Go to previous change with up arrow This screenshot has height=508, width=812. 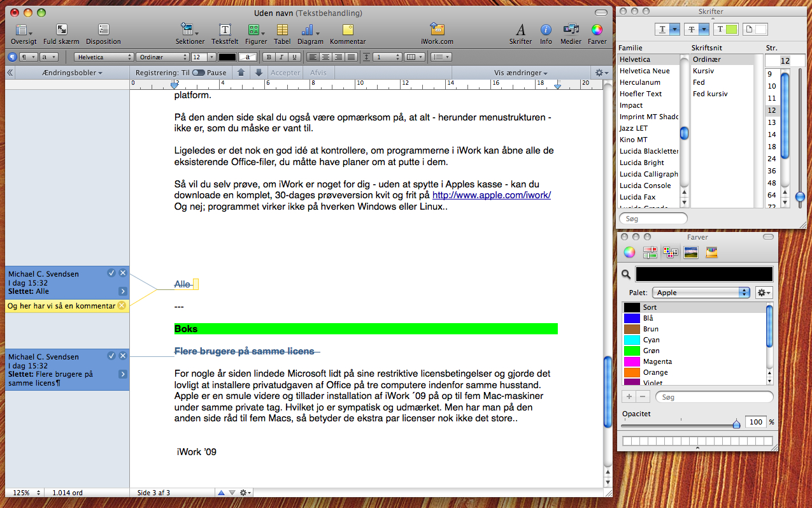coord(241,73)
